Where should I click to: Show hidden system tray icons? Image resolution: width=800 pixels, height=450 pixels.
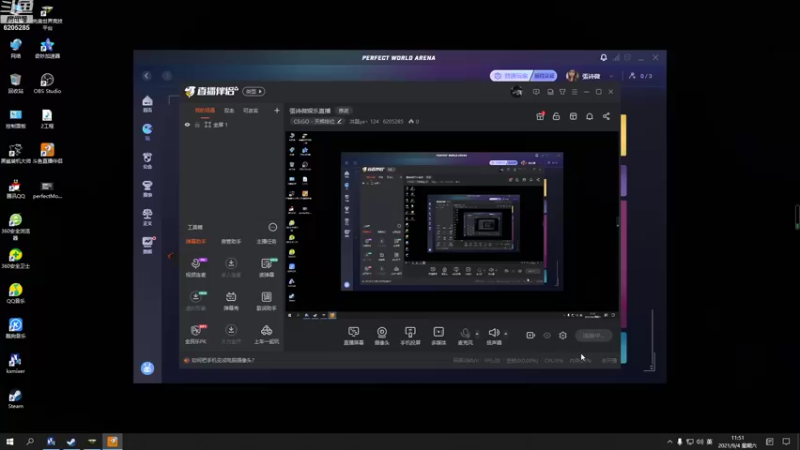point(669,442)
